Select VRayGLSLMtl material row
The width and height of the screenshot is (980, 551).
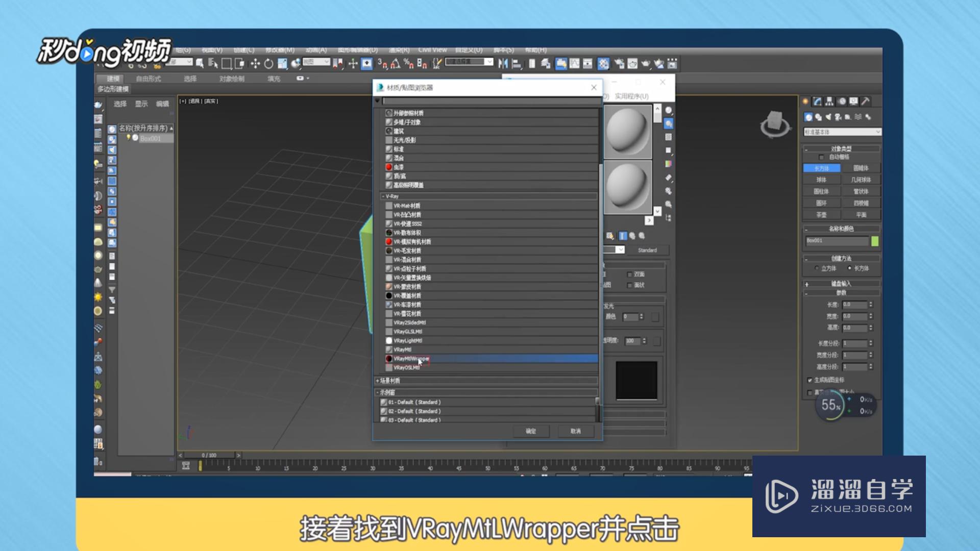point(491,332)
